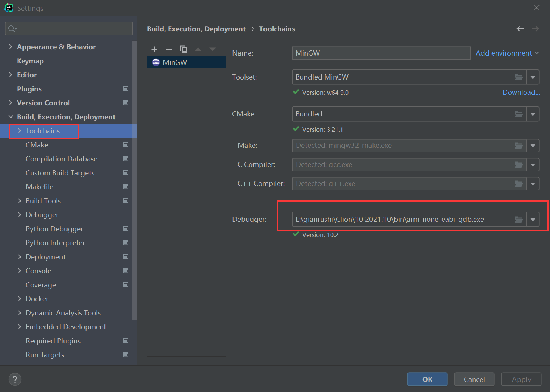The image size is (550, 392).
Task: Open Debugger dropdown arrow
Action: tap(533, 220)
